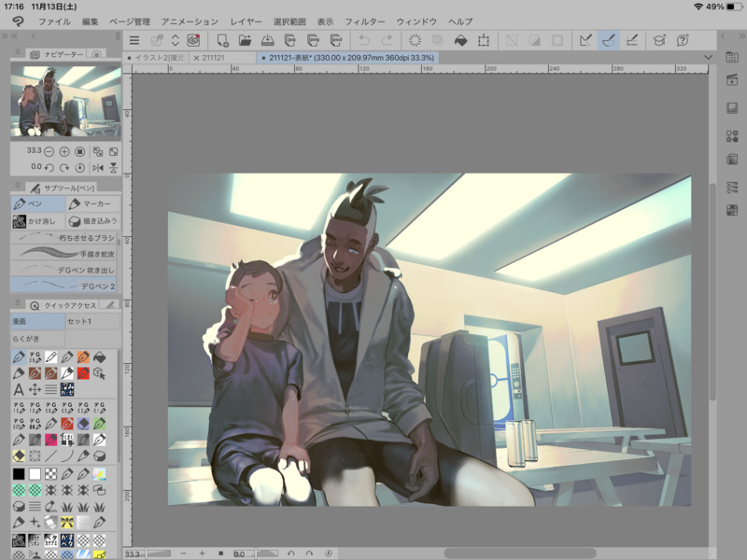The width and height of the screenshot is (747, 560).
Task: Click the Zoom in plus icon in Navigator
Action: click(x=64, y=151)
